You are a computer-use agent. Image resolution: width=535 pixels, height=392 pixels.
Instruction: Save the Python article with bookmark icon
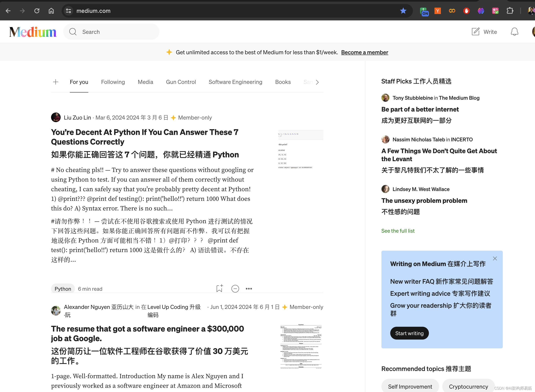(219, 288)
